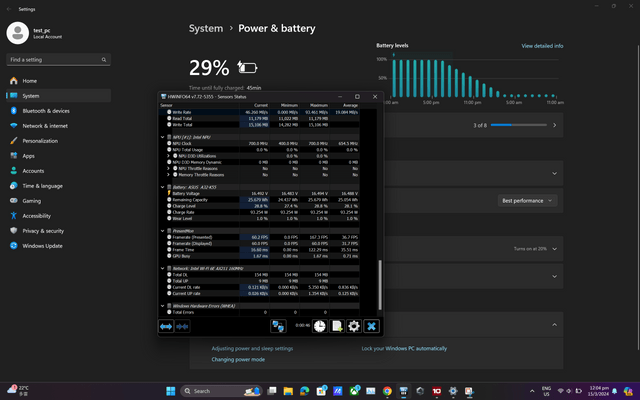Select NPU Clock sensor row

tap(259, 143)
